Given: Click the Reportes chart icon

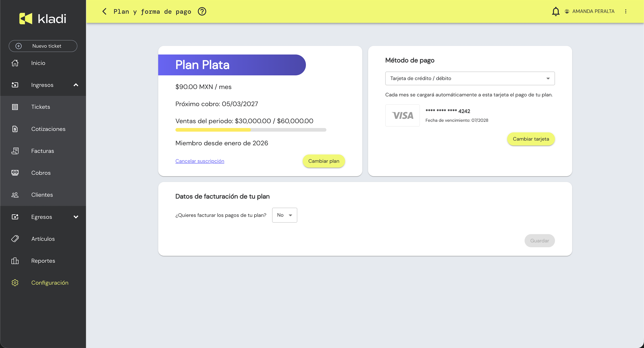Looking at the screenshot, I should click(15, 261).
